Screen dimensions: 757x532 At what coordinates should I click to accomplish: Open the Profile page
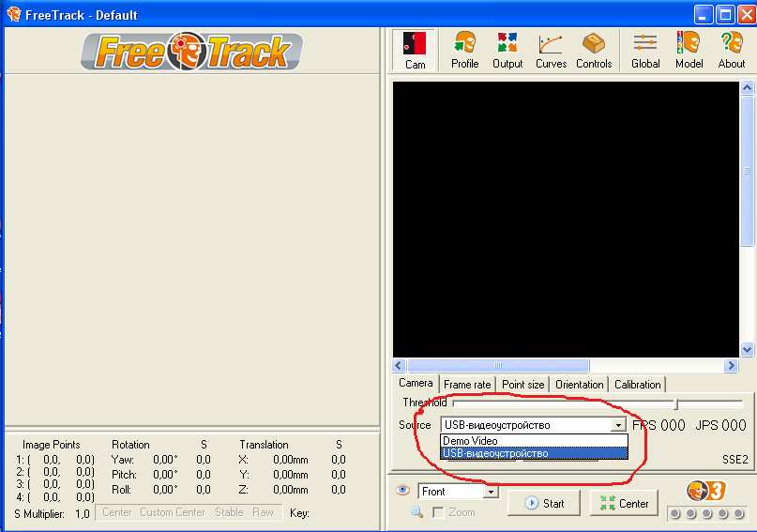click(x=464, y=51)
